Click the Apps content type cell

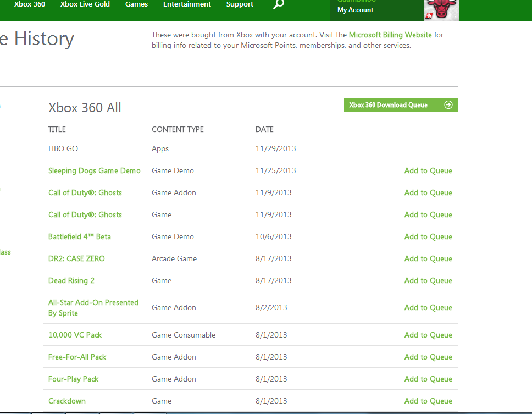(160, 148)
